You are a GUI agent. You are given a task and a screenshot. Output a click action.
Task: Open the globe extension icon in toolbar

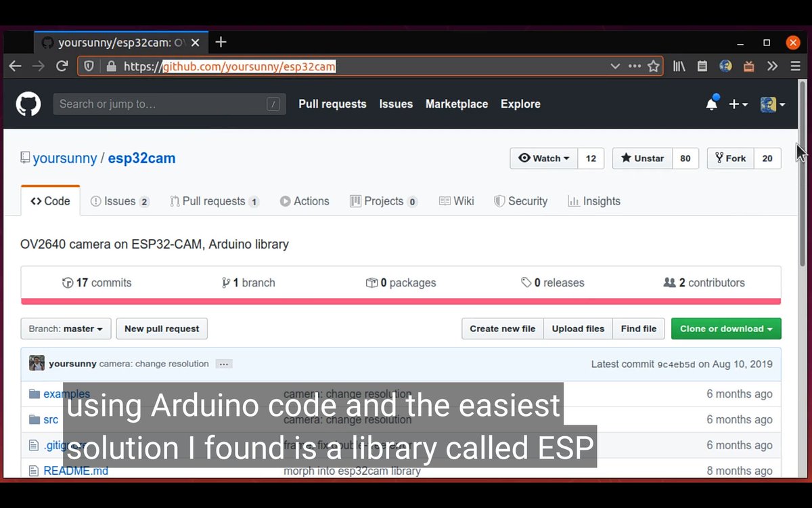pos(725,66)
